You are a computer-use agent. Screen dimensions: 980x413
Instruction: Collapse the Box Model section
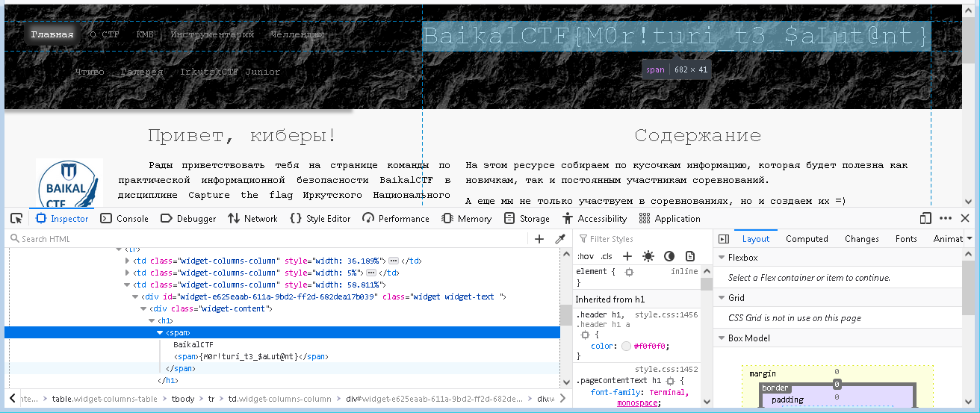point(722,338)
